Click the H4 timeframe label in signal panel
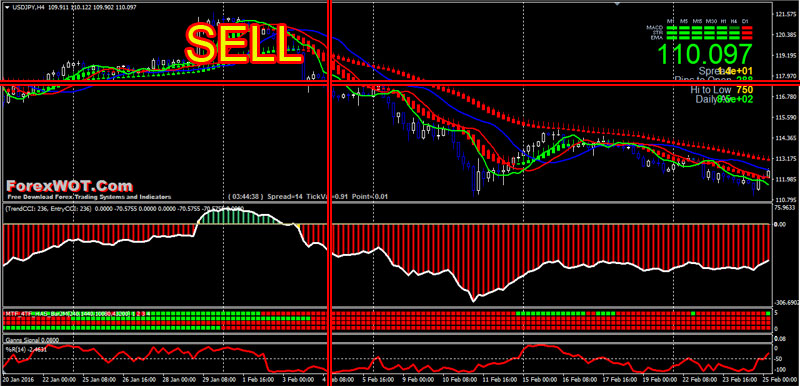Screen dimensions: 800x386 (x=734, y=21)
